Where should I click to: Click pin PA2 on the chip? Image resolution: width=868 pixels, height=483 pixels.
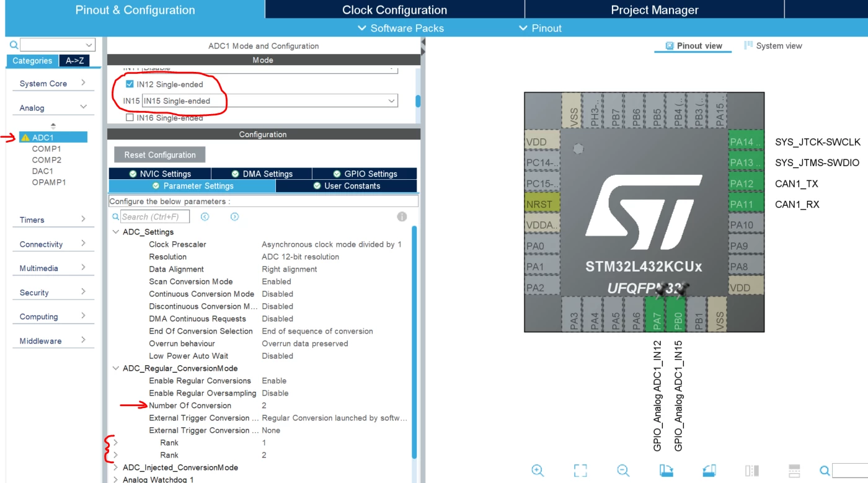(x=542, y=288)
